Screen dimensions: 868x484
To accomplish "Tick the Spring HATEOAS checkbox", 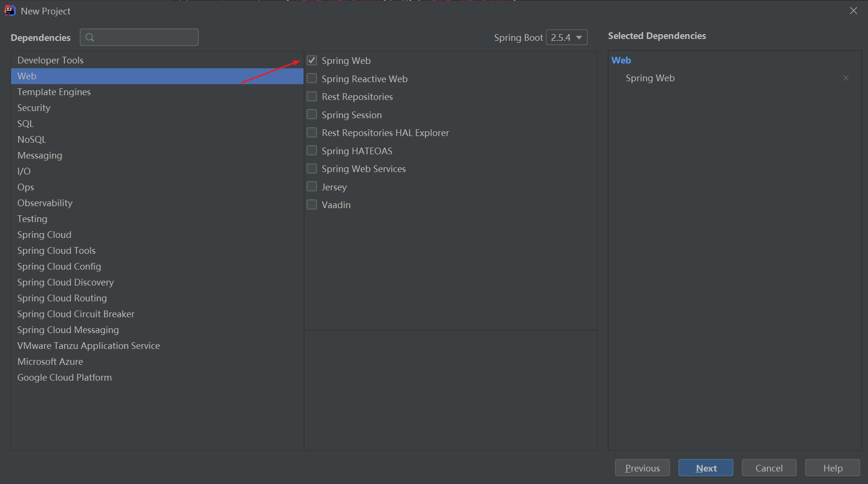I will coord(312,150).
